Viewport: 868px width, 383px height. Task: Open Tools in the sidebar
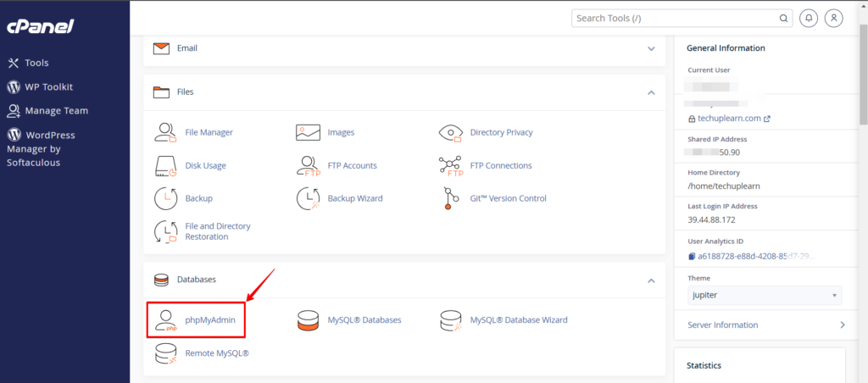click(36, 63)
